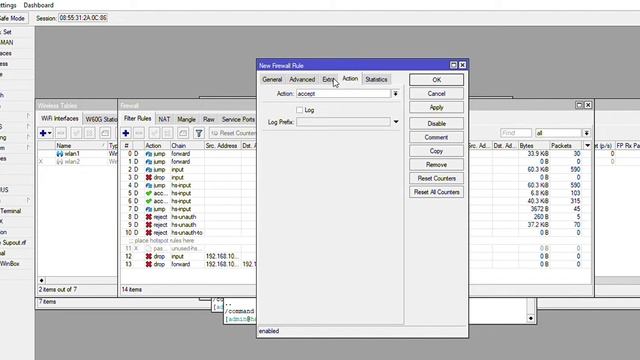Click Bytes column header
This screenshot has width=640, height=360.
533,146
